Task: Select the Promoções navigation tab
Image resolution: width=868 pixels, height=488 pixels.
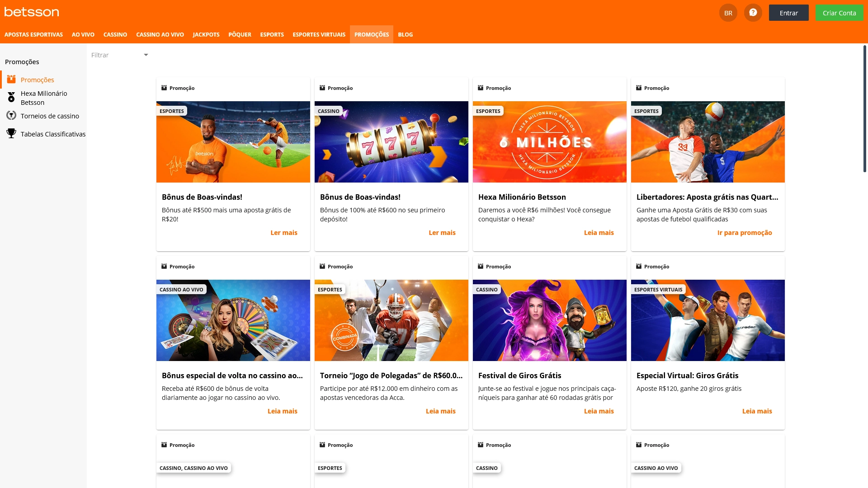Action: point(372,34)
